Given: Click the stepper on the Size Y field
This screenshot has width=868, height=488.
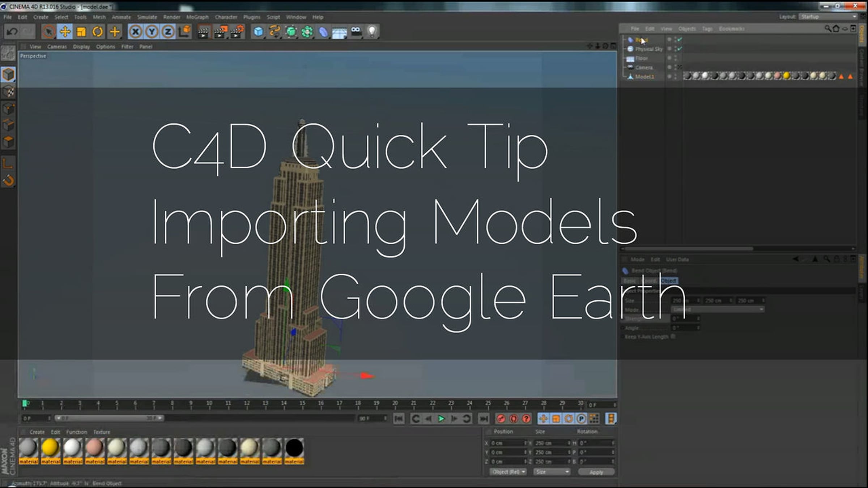Looking at the screenshot, I should tap(569, 452).
